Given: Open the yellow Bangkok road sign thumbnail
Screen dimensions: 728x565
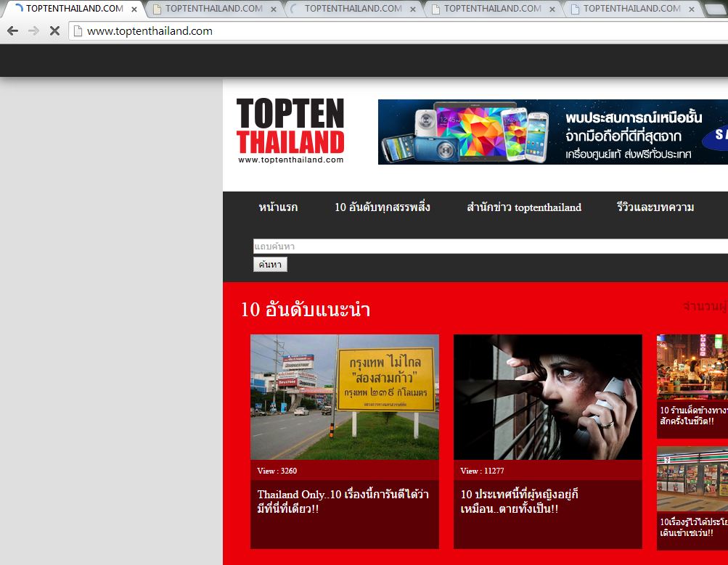Looking at the screenshot, I should (x=344, y=397).
